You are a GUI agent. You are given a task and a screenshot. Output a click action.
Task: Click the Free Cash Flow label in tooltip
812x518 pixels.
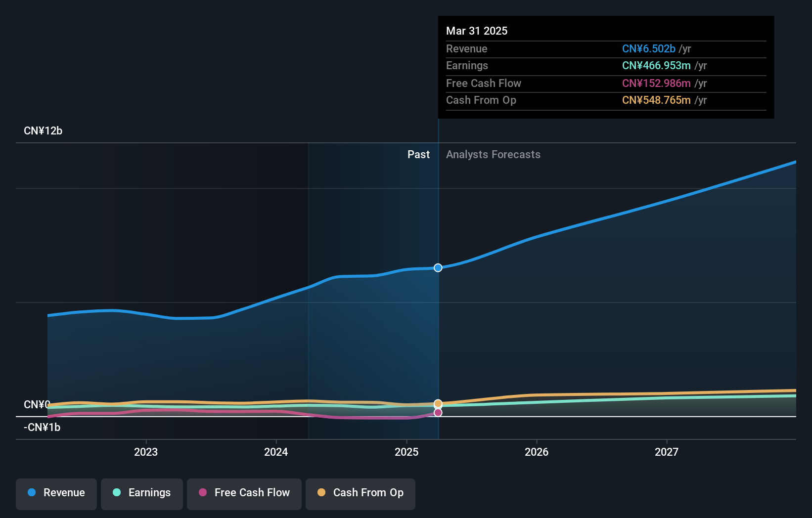pos(484,84)
